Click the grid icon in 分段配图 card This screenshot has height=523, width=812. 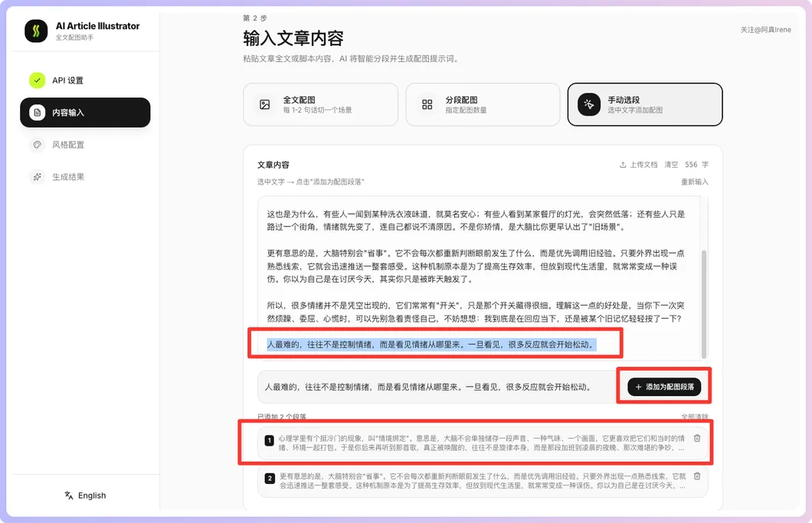coord(427,104)
